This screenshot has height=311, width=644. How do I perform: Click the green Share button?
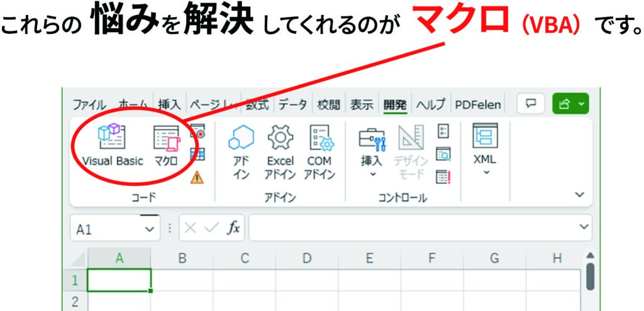point(570,104)
